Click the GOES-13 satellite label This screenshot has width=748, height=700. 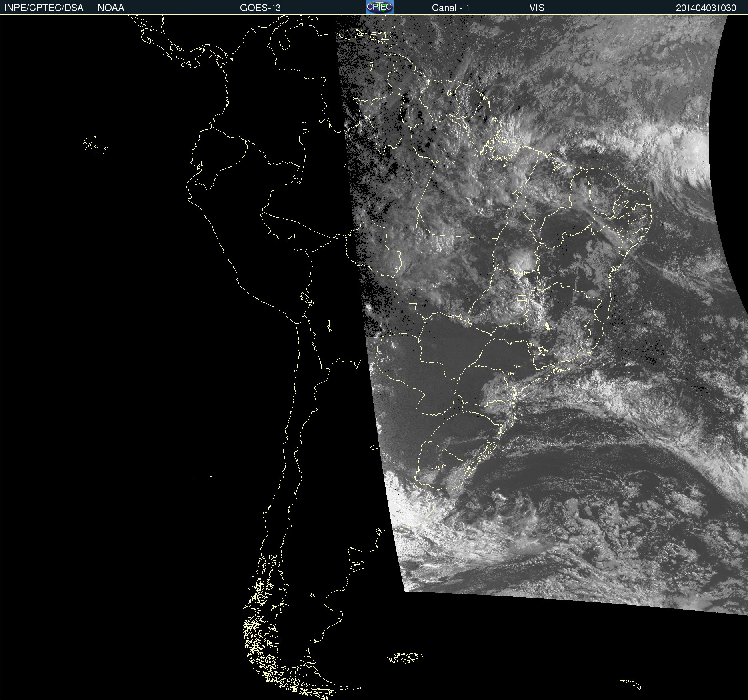tap(260, 8)
